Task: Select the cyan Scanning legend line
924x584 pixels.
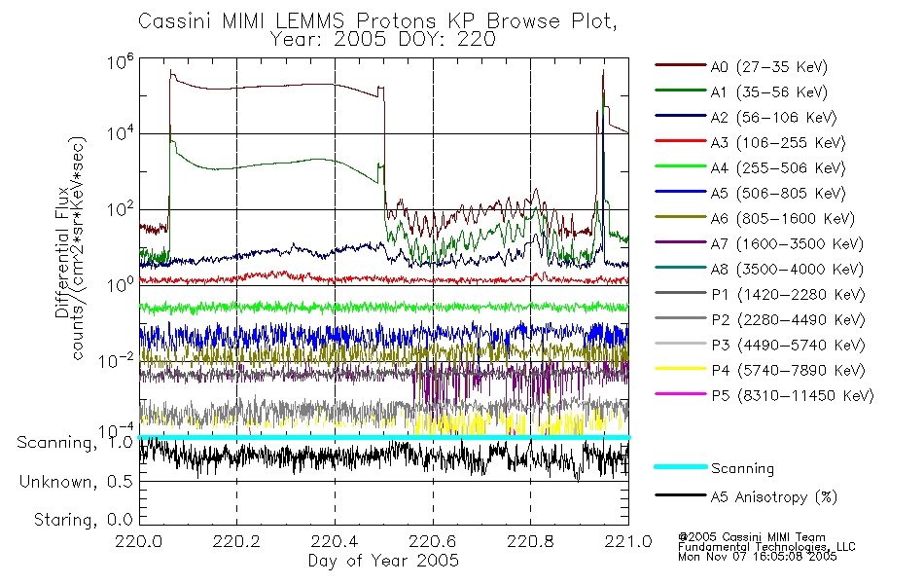Action: (x=680, y=466)
